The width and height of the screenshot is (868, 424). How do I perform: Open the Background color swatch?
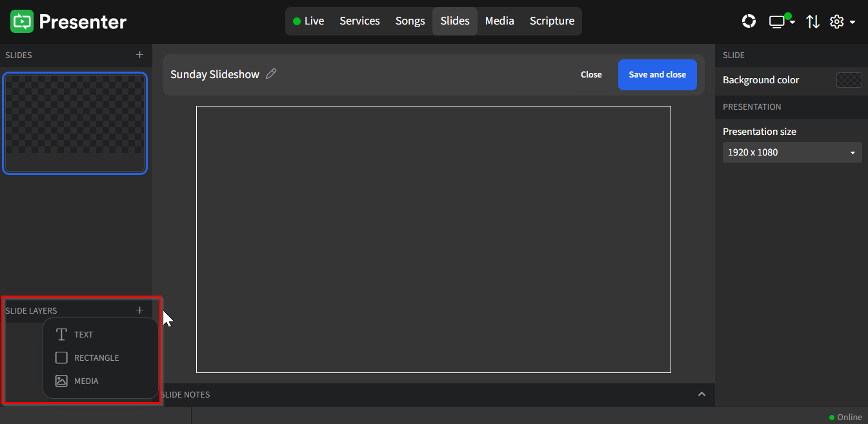point(849,80)
